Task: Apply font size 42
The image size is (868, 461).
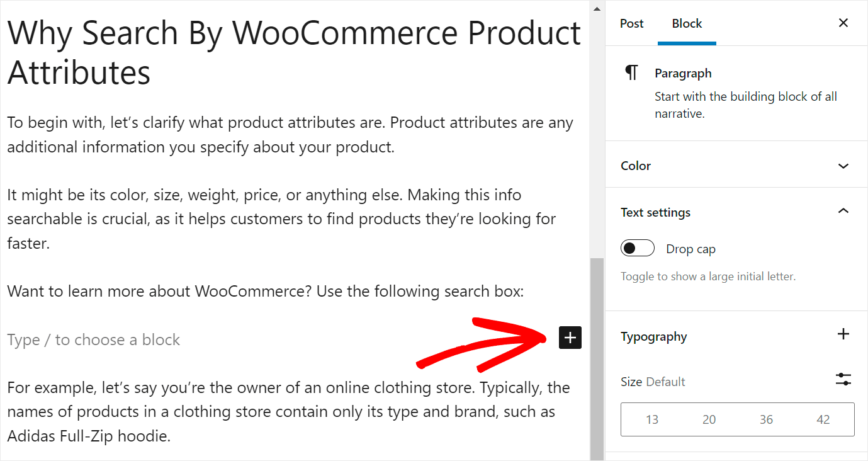Action: point(823,420)
